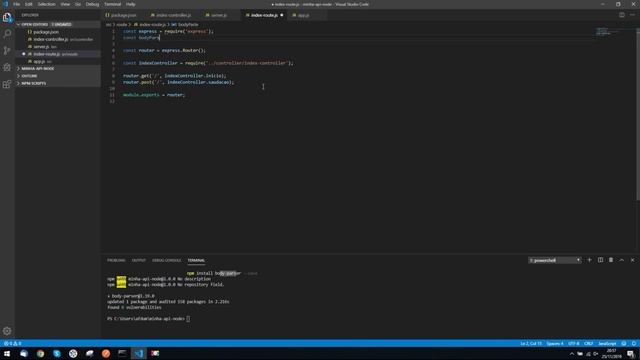Select the Terminal panel tab
Viewport: 640px width, 360px height.
(x=196, y=260)
